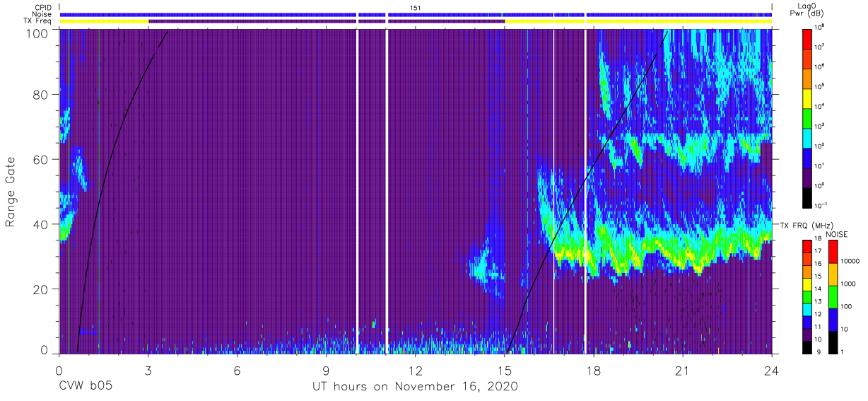This screenshot has width=868, height=401.
Task: Click the 'Range Gate' y-axis label
Action: [x=11, y=193]
